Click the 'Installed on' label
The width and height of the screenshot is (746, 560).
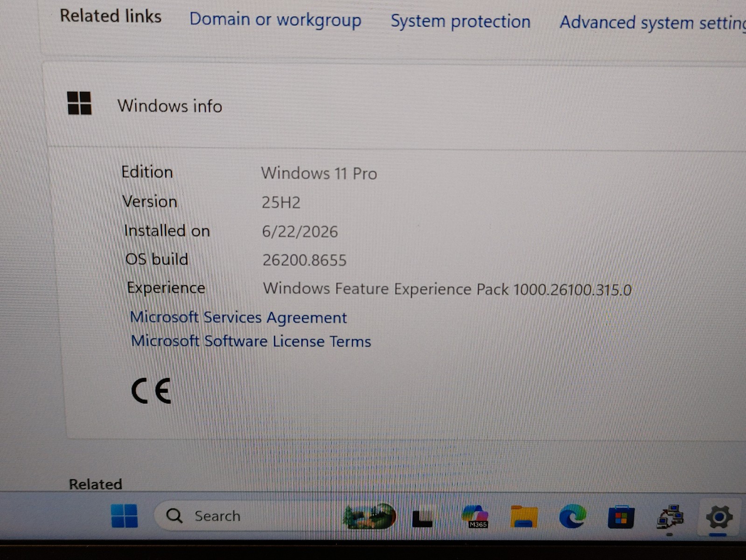[167, 231]
